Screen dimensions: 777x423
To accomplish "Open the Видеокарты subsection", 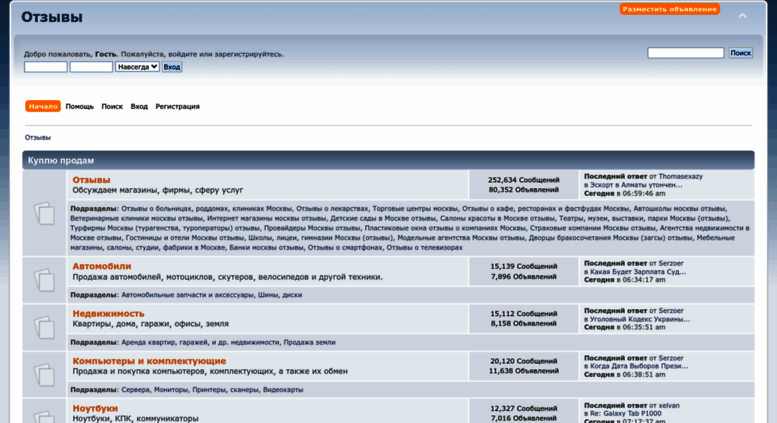I will click(x=283, y=390).
